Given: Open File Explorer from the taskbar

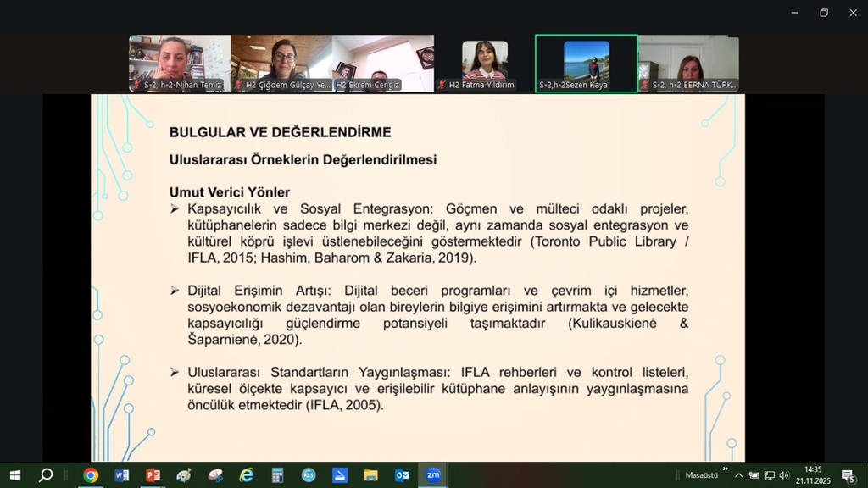Looking at the screenshot, I should coord(370,475).
